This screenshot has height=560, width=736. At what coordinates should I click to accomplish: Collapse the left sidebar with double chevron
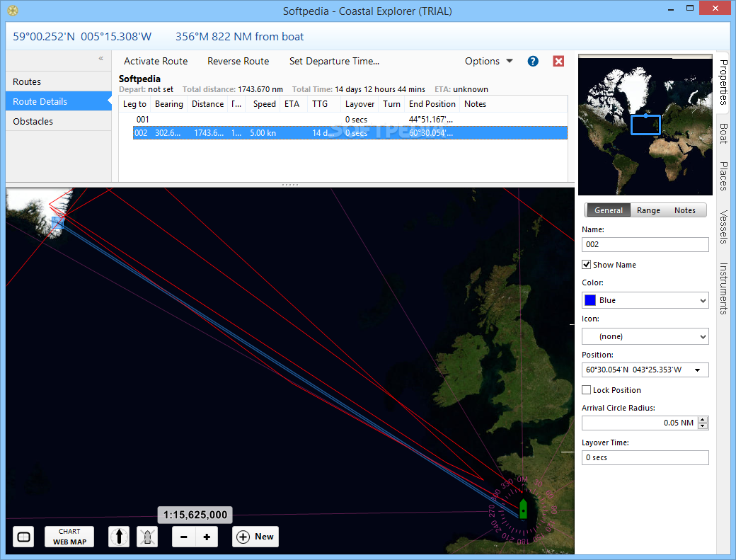[x=101, y=58]
